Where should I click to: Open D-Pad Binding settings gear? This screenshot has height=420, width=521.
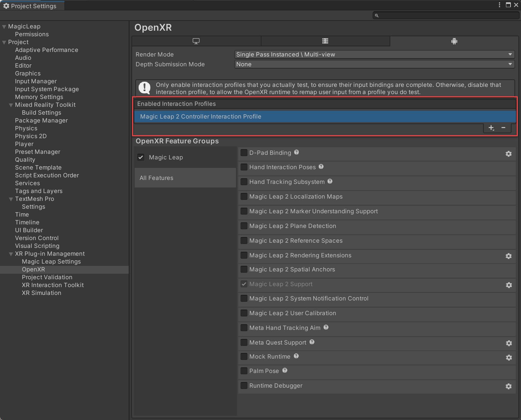pyautogui.click(x=508, y=153)
